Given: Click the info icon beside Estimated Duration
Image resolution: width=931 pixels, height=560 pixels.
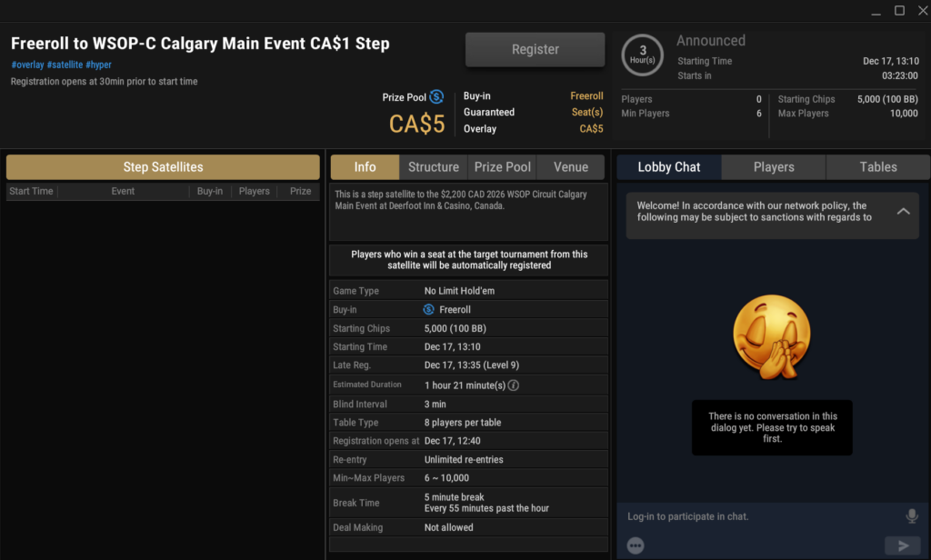Looking at the screenshot, I should 513,385.
